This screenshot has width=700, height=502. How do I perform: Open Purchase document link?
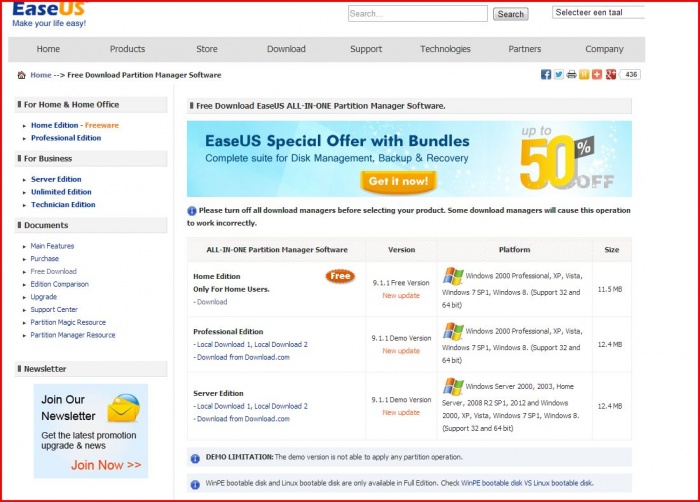coord(45,259)
